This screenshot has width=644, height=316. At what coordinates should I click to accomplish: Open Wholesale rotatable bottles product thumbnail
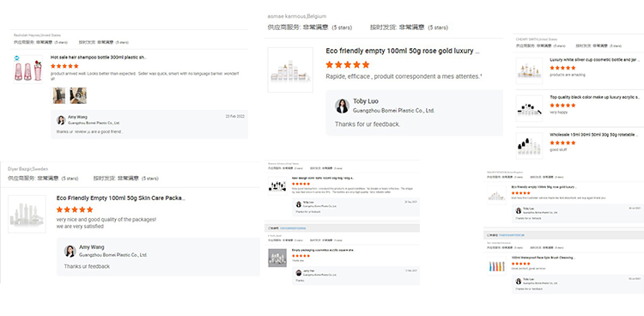(x=530, y=146)
